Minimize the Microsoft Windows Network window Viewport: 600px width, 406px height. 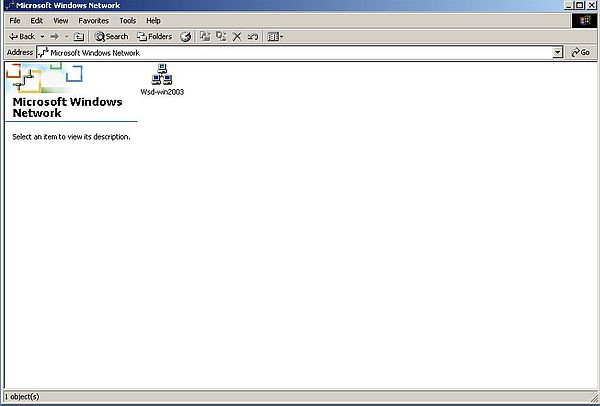pyautogui.click(x=569, y=5)
